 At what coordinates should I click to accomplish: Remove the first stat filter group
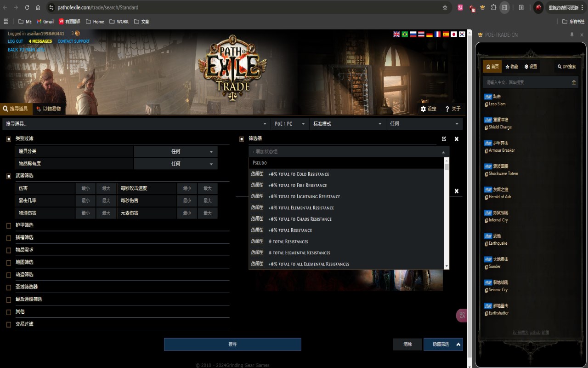click(457, 139)
